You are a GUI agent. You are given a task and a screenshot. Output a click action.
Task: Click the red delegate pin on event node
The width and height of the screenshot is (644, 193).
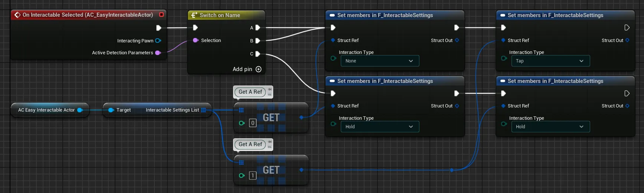point(161,15)
